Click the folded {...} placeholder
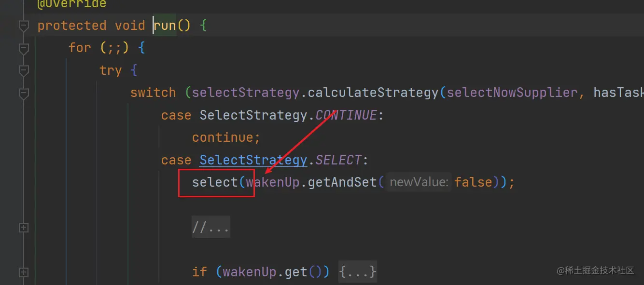This screenshot has width=644, height=285. tap(357, 272)
